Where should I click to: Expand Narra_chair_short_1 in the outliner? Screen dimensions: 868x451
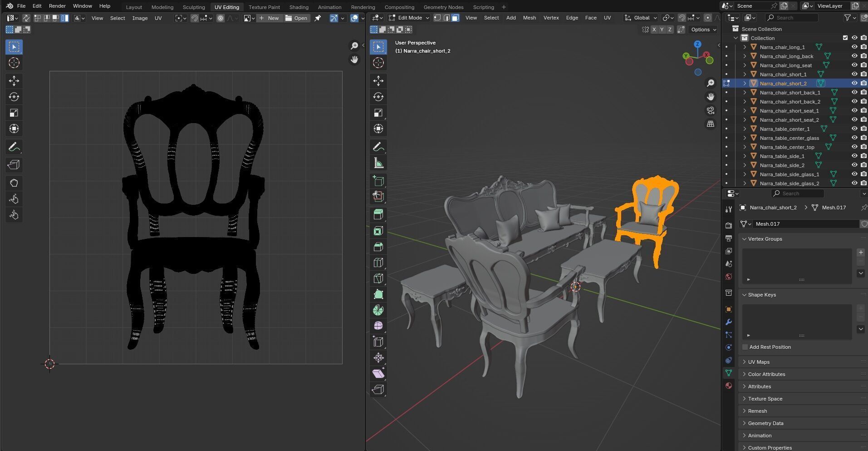click(x=745, y=74)
